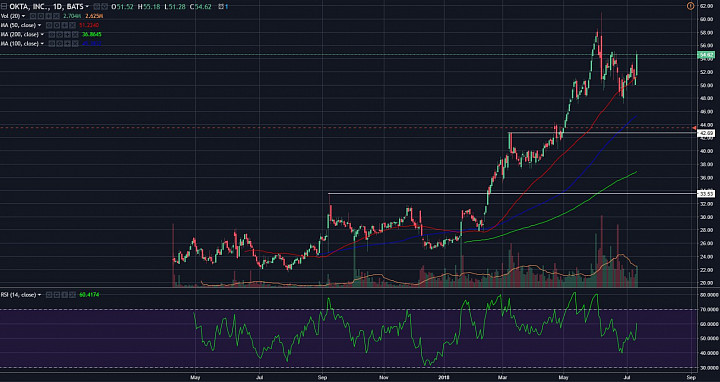720x382 pixels.
Task: Click the third icon in the MA (200, close) row
Action: click(x=68, y=34)
